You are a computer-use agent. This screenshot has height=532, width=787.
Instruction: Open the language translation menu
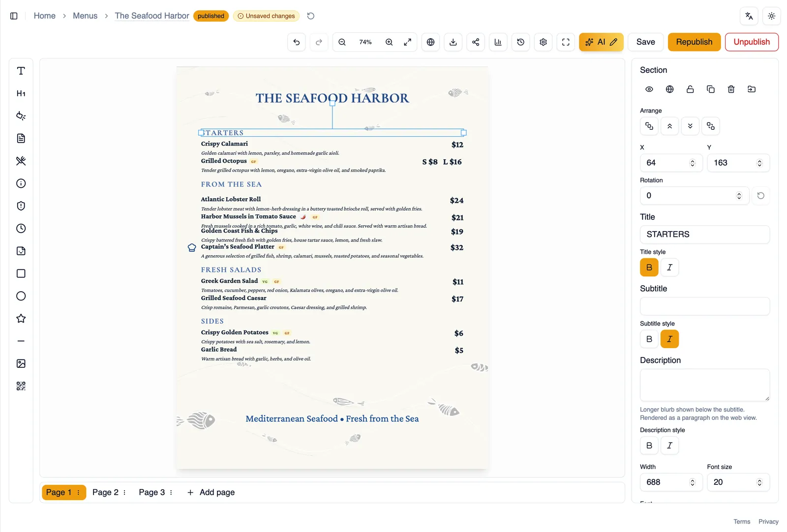pyautogui.click(x=749, y=16)
